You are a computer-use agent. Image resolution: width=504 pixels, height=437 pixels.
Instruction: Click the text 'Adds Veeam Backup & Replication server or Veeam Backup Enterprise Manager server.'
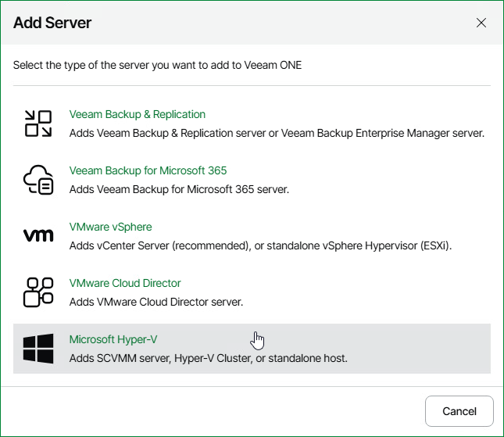[277, 133]
